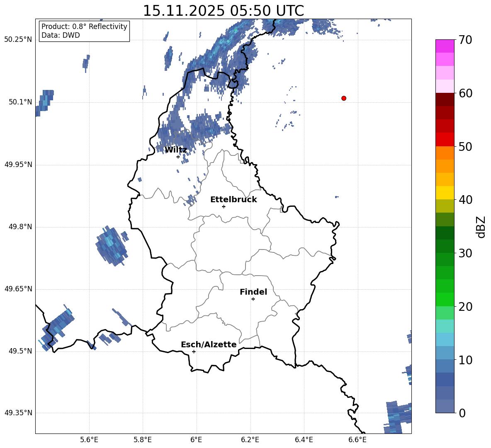The height and width of the screenshot is (448, 491).
Task: Click the Ettelbruck station cross marker
Action: (x=224, y=206)
